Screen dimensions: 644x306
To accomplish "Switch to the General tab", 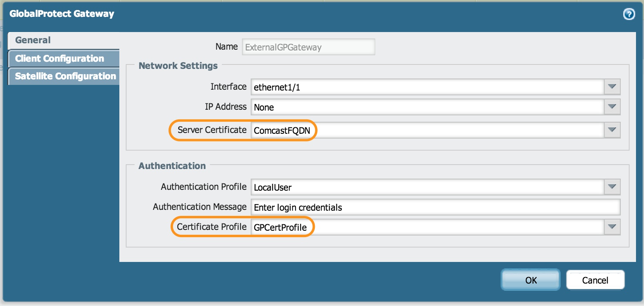I will tap(33, 40).
